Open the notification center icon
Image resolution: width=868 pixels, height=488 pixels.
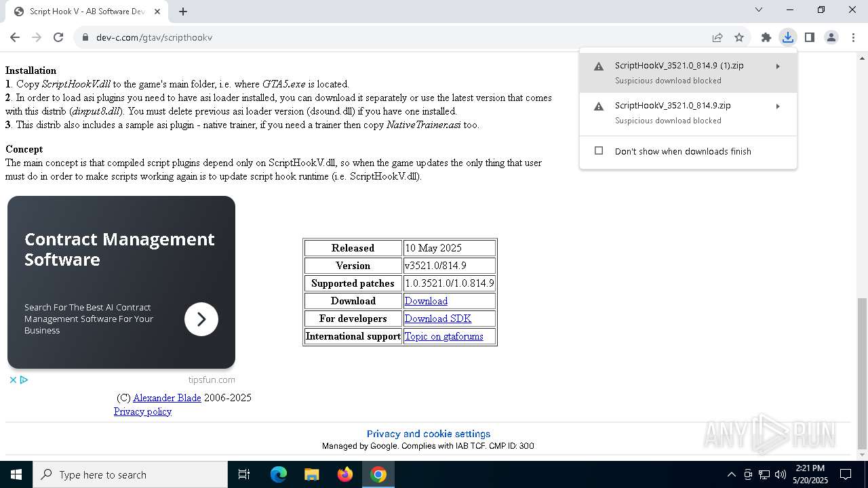(846, 474)
